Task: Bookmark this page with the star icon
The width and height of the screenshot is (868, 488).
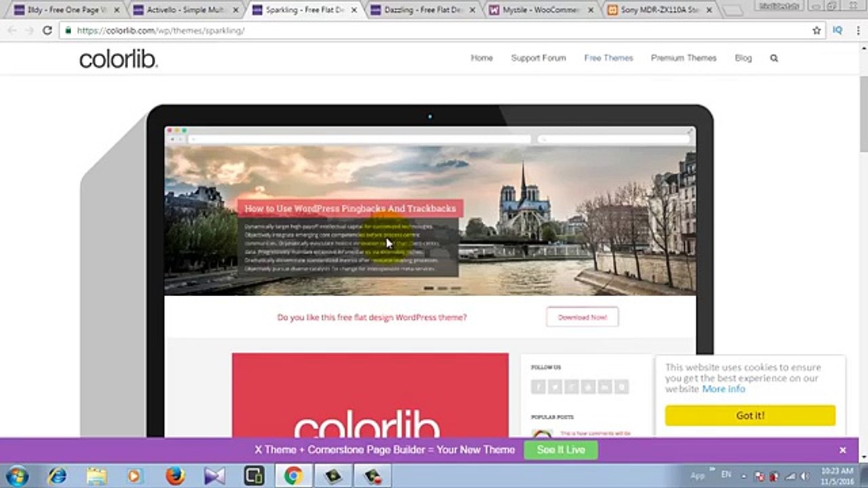Action: point(816,30)
